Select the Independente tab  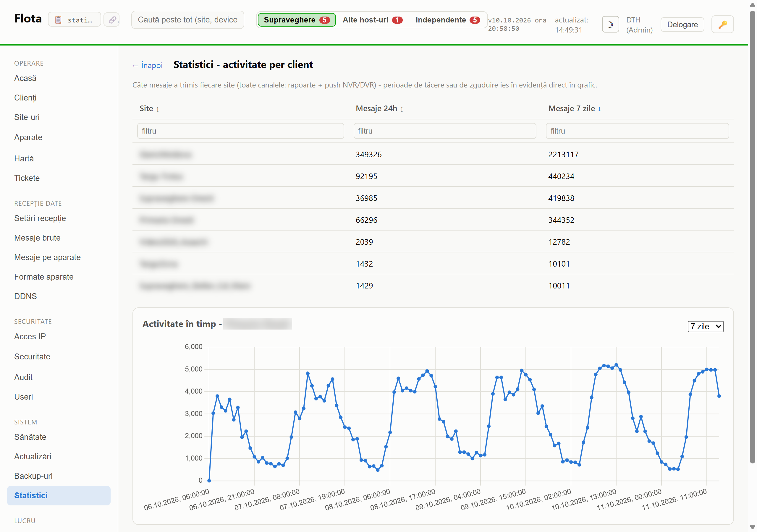447,20
